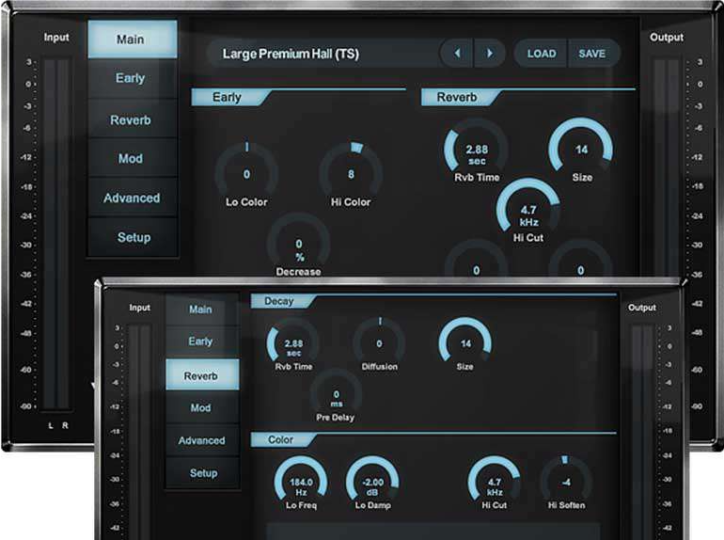Click the previous preset left arrow
Screen dimensions: 724x540
457,53
